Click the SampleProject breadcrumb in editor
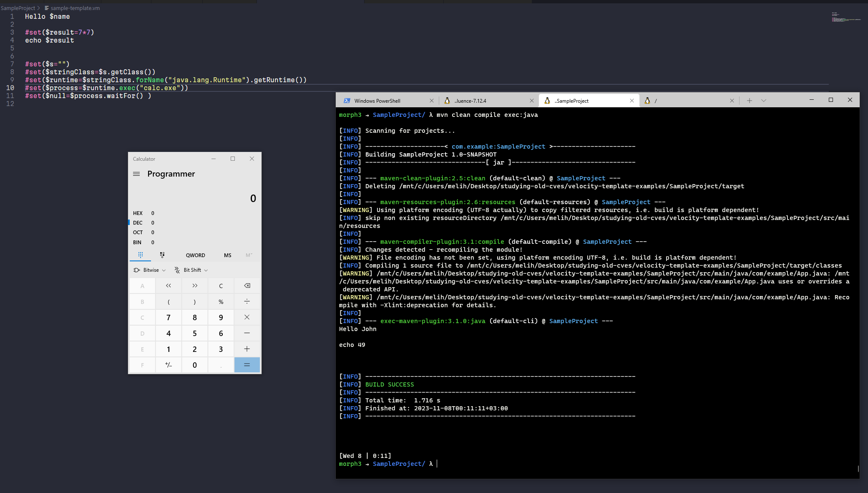 pyautogui.click(x=18, y=8)
